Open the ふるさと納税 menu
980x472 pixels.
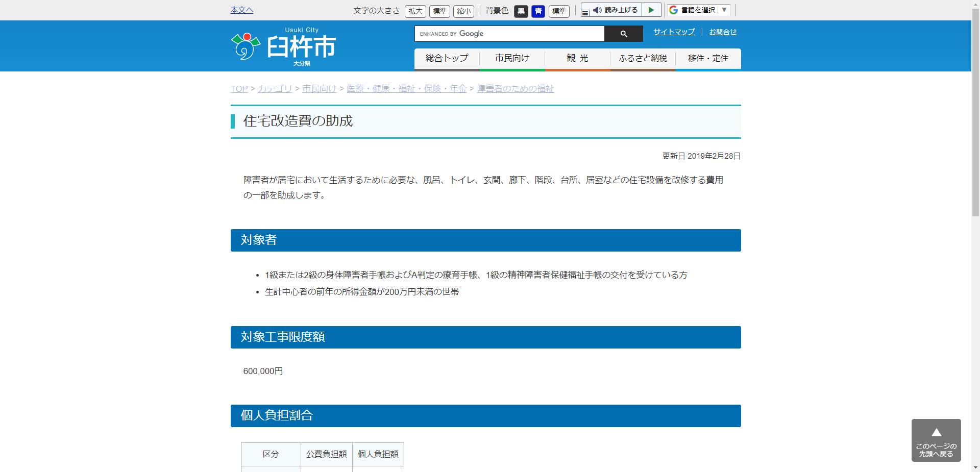tap(642, 58)
